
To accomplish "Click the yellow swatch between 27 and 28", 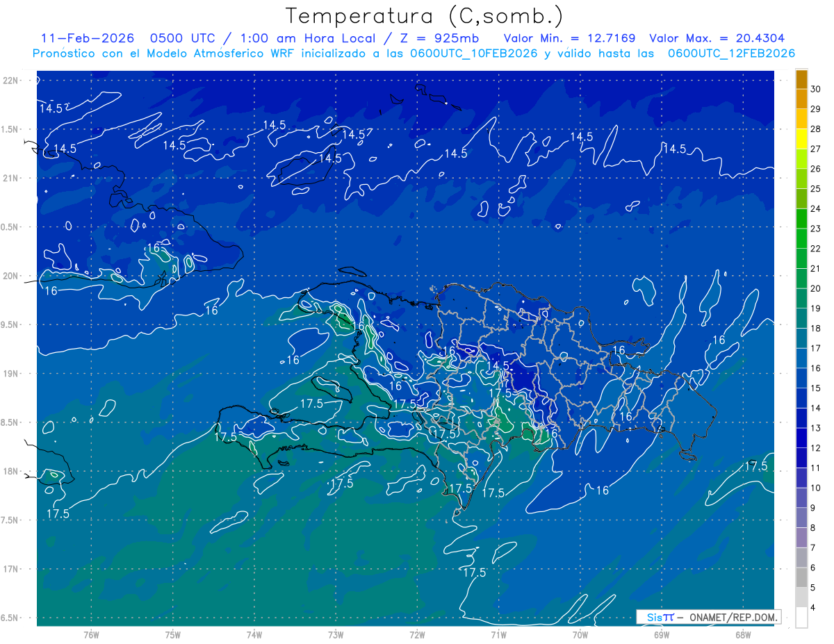I will point(801,140).
